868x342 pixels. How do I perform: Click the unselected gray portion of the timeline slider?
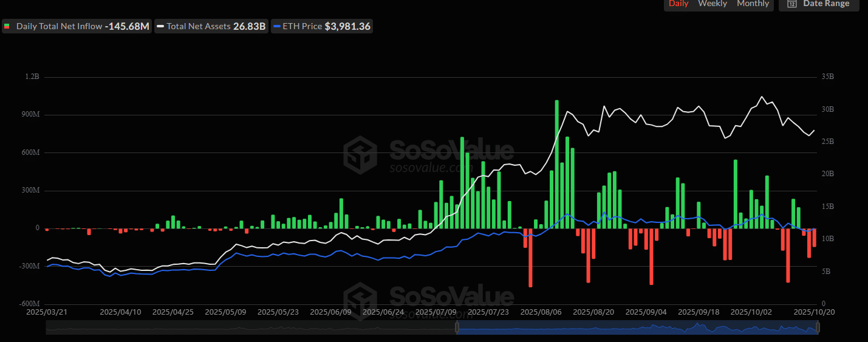click(x=251, y=328)
